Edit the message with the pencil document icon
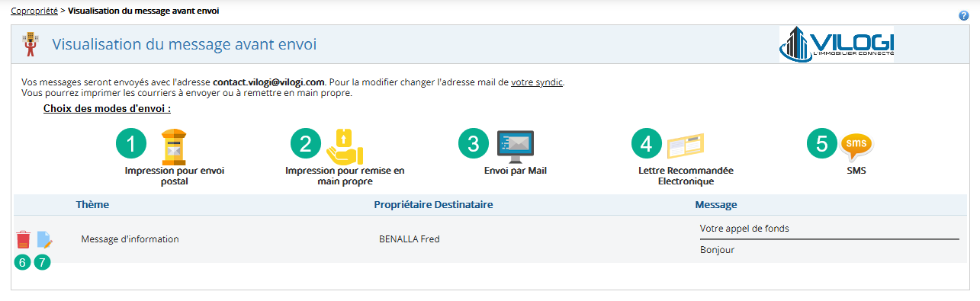Image resolution: width=980 pixels, height=301 pixels. click(44, 240)
